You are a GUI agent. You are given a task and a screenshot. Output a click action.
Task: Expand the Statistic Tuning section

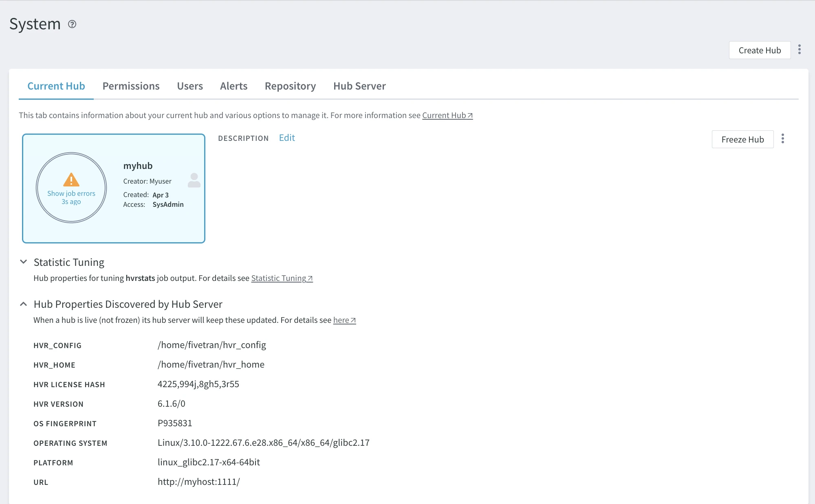pos(23,262)
